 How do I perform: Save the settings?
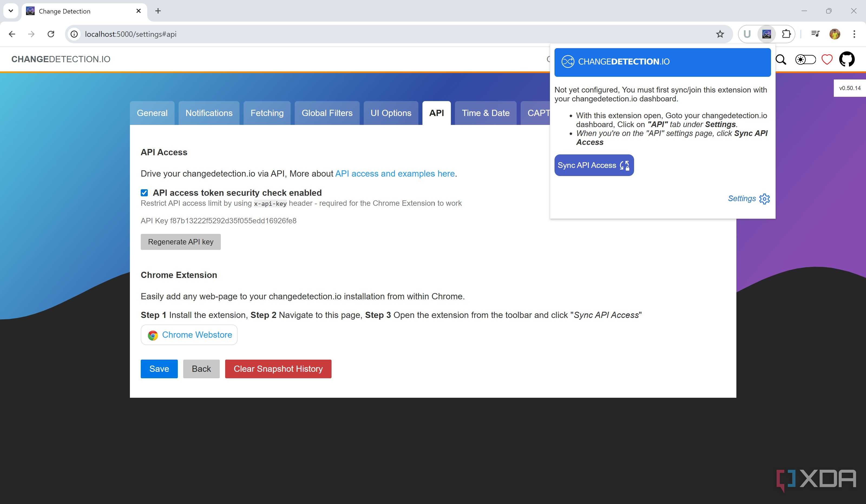(159, 369)
